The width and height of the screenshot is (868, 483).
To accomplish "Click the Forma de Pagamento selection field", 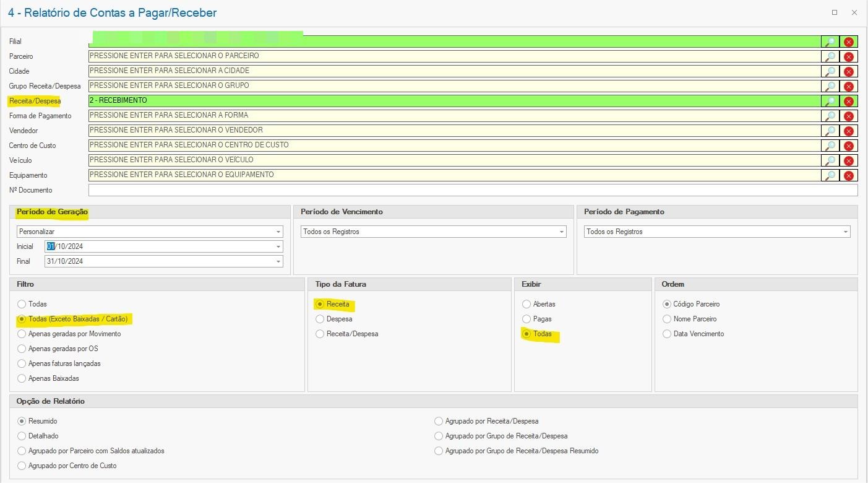I will point(455,116).
